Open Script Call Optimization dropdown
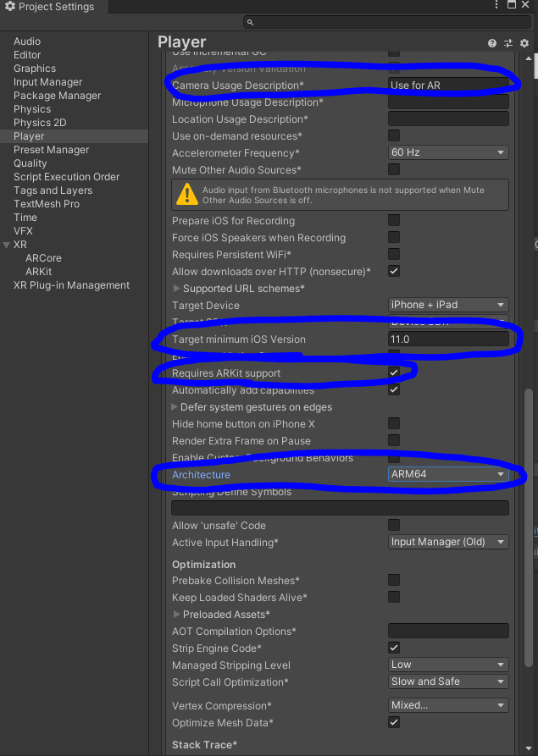538x756 pixels. (x=448, y=682)
